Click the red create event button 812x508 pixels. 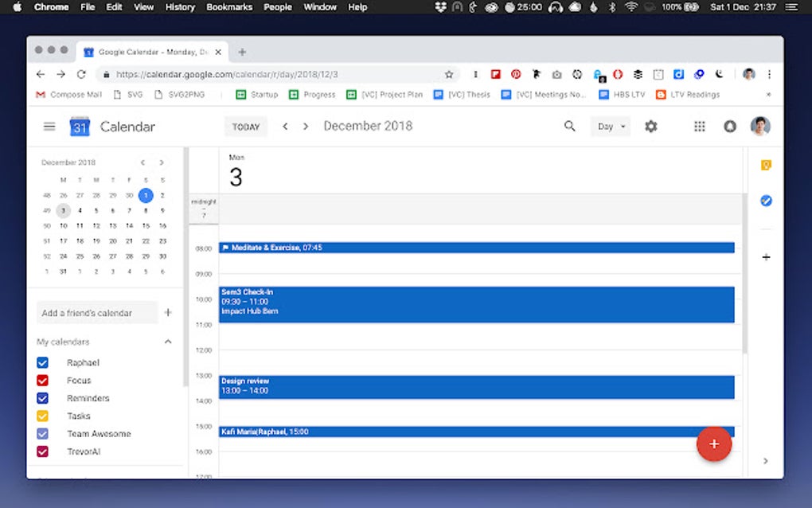(x=713, y=444)
